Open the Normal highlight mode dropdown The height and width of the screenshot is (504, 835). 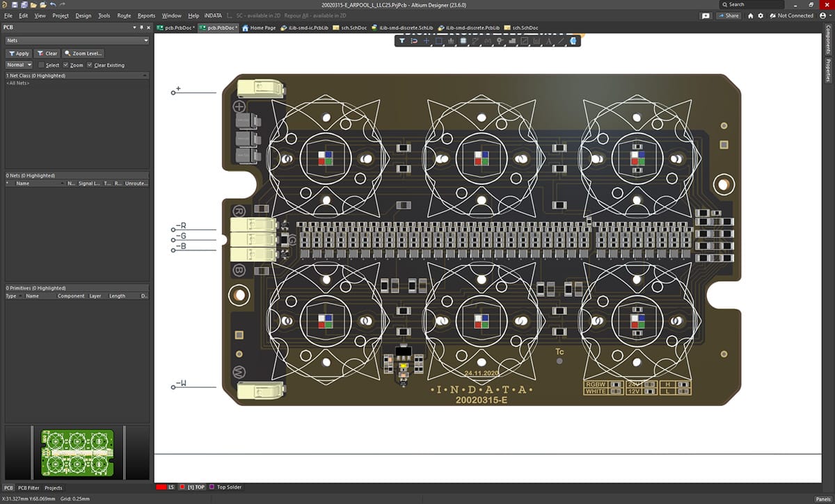tap(19, 65)
